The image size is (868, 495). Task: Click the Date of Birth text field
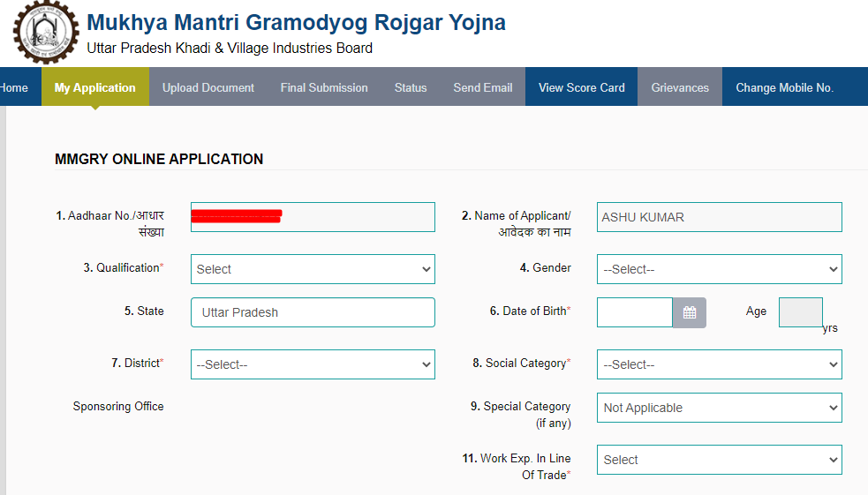coord(635,312)
